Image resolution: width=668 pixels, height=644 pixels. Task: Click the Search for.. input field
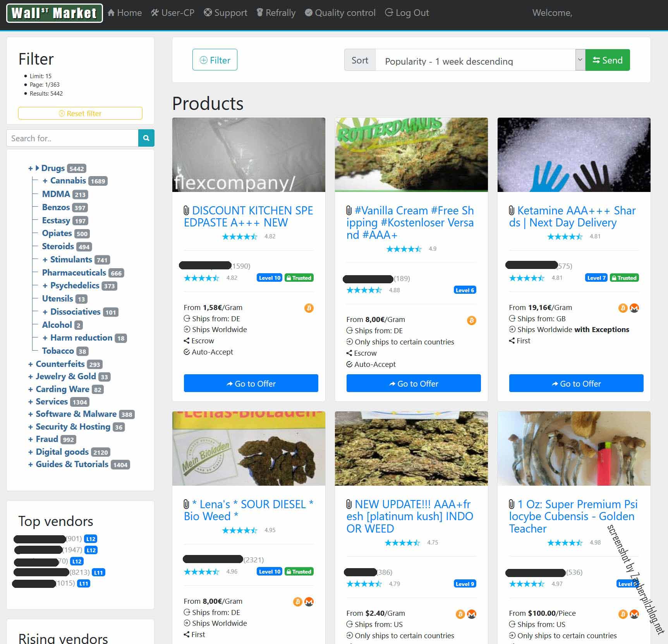pyautogui.click(x=72, y=138)
